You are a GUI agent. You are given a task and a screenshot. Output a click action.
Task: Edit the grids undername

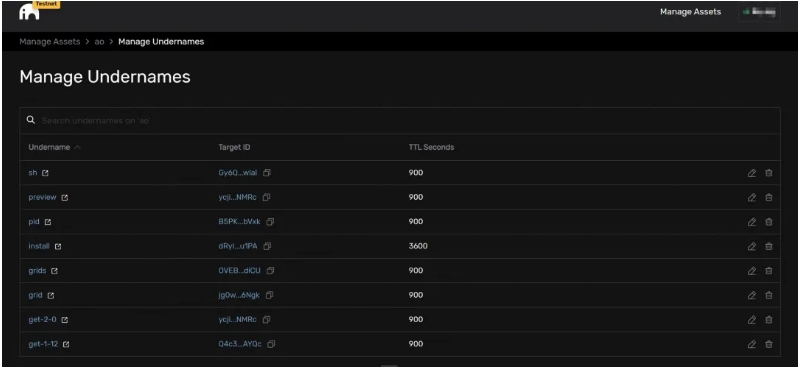tap(752, 271)
